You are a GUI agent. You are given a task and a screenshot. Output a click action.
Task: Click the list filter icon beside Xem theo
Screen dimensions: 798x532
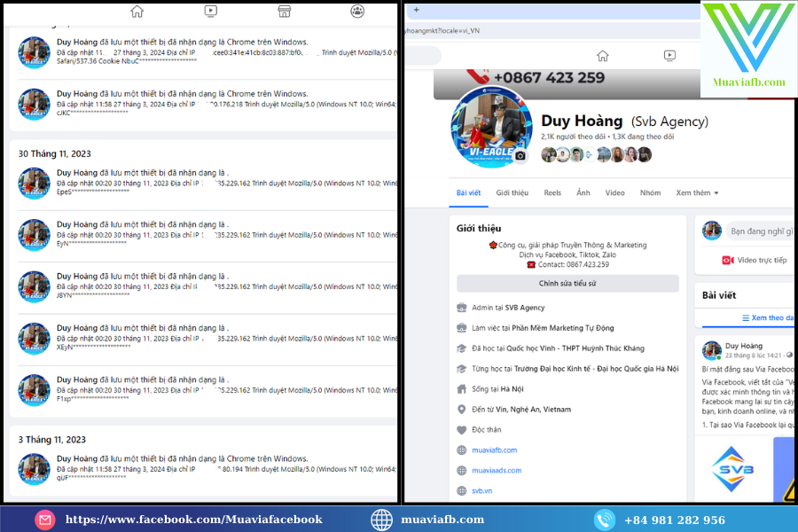(x=746, y=318)
